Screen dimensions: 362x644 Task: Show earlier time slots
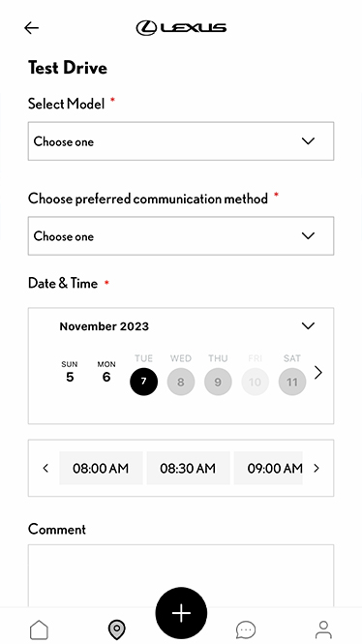45,468
